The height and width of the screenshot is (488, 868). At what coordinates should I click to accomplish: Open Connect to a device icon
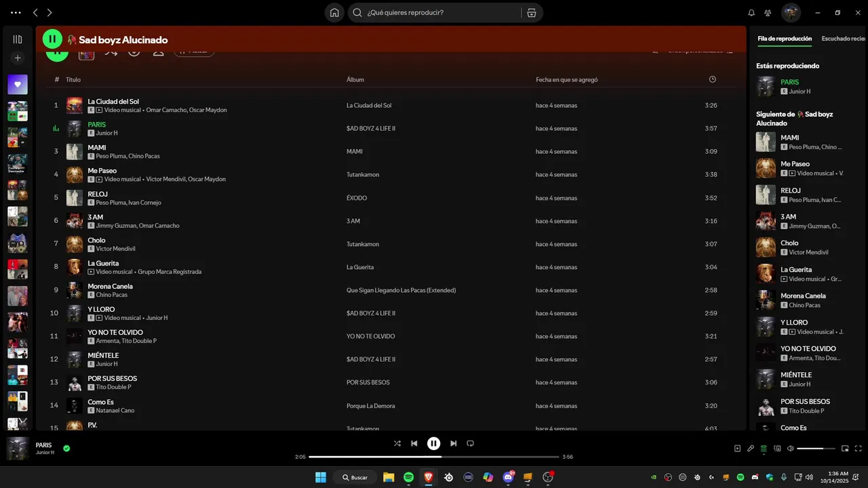pyautogui.click(x=777, y=448)
